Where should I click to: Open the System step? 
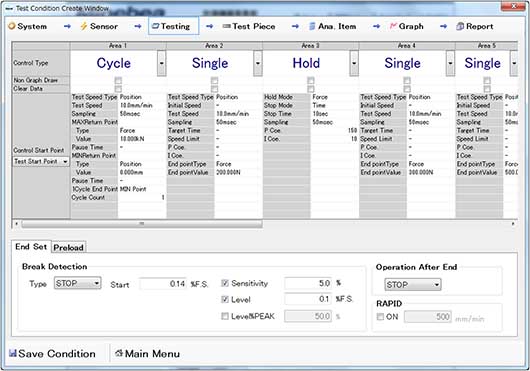(28, 26)
